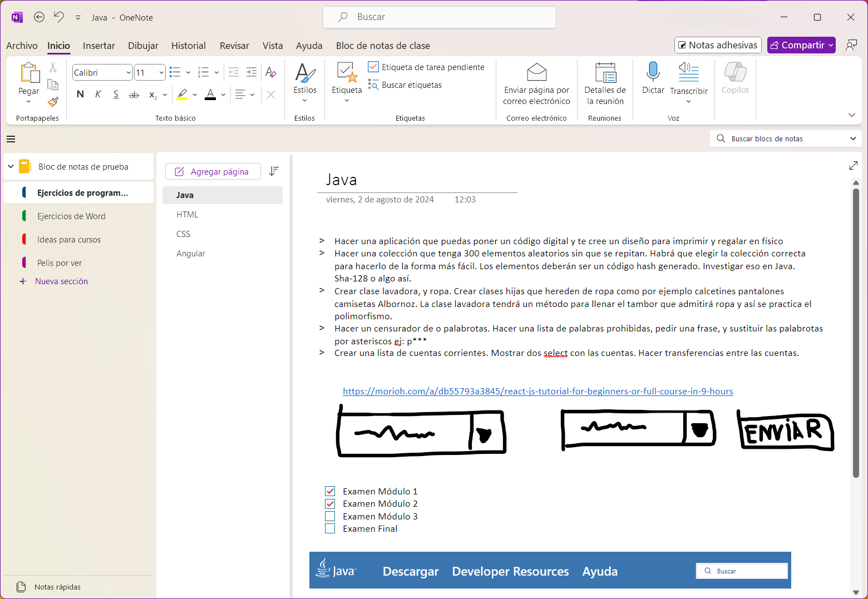Collapse Bloc de notas de prueba
Image resolution: width=868 pixels, height=599 pixels.
(x=11, y=166)
